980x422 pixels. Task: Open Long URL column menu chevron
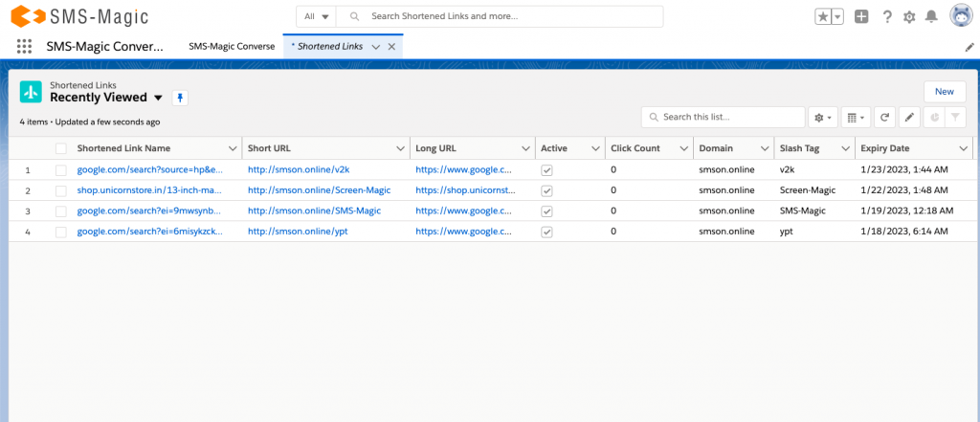click(x=526, y=148)
